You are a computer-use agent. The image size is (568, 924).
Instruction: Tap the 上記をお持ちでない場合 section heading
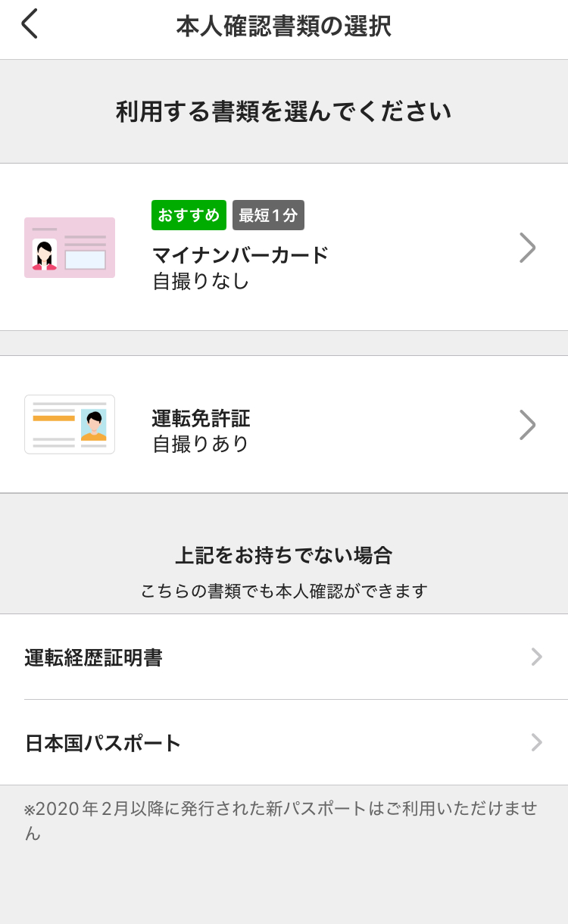[x=283, y=556]
